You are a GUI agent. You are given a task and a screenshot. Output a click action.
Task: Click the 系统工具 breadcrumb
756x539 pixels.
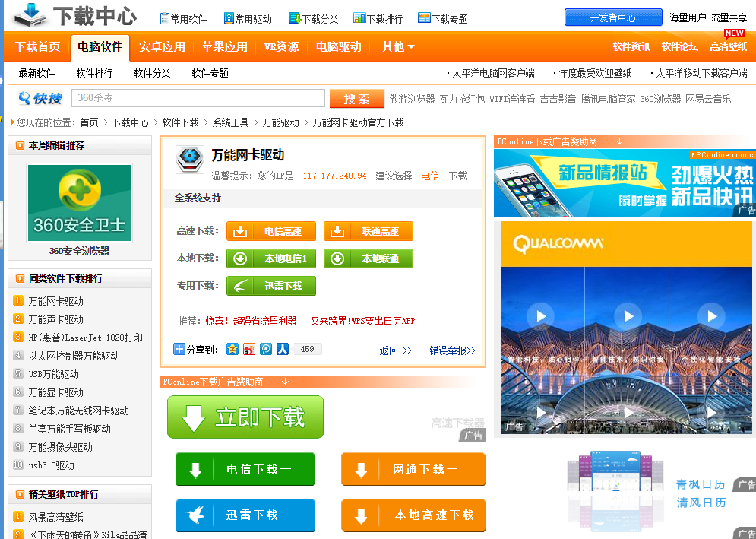(230, 122)
